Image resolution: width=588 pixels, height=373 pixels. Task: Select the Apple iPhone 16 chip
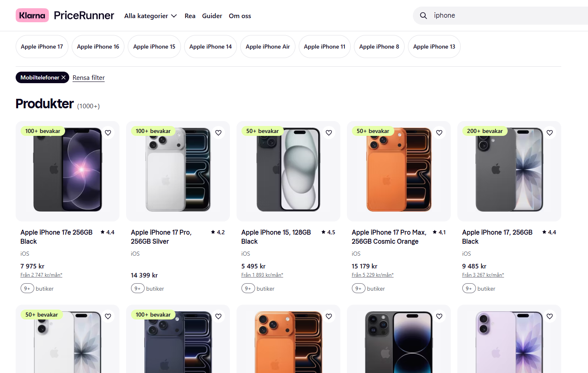98,47
